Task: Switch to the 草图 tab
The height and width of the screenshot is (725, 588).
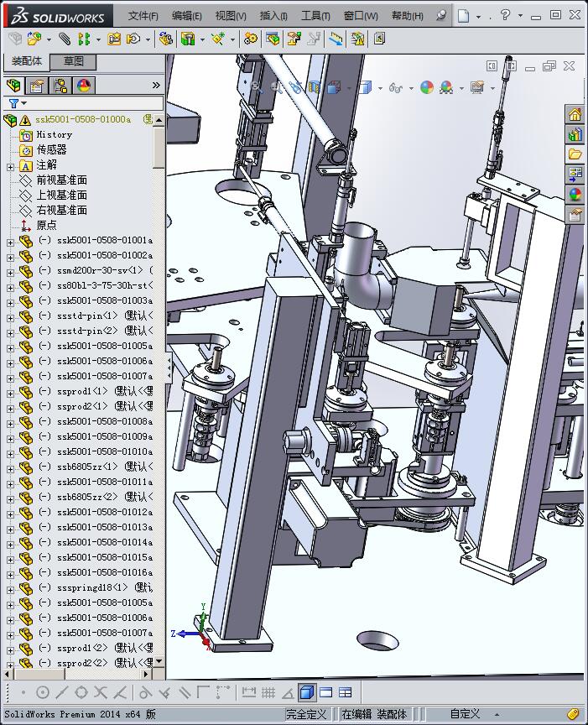Action: [73, 61]
